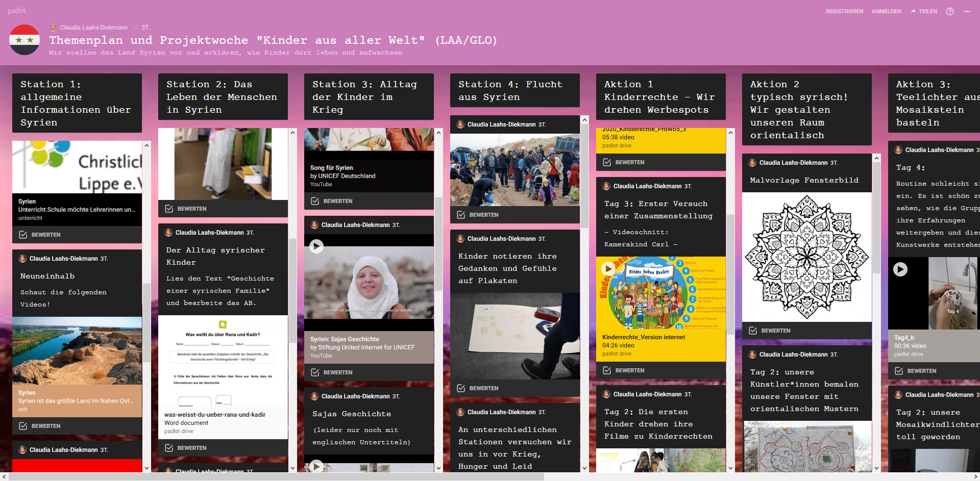
Task: Toggle Bewerten on Song für Syrien post
Action: click(x=332, y=201)
